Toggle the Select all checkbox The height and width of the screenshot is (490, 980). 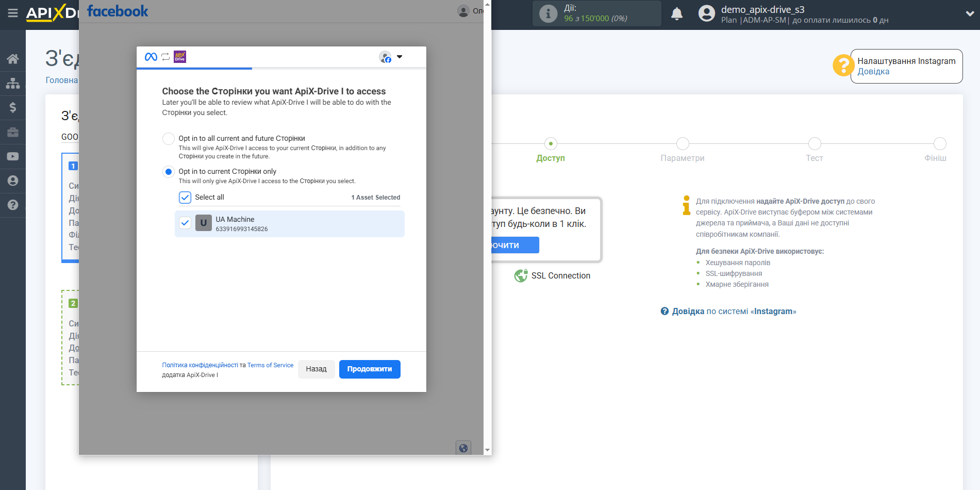(185, 198)
